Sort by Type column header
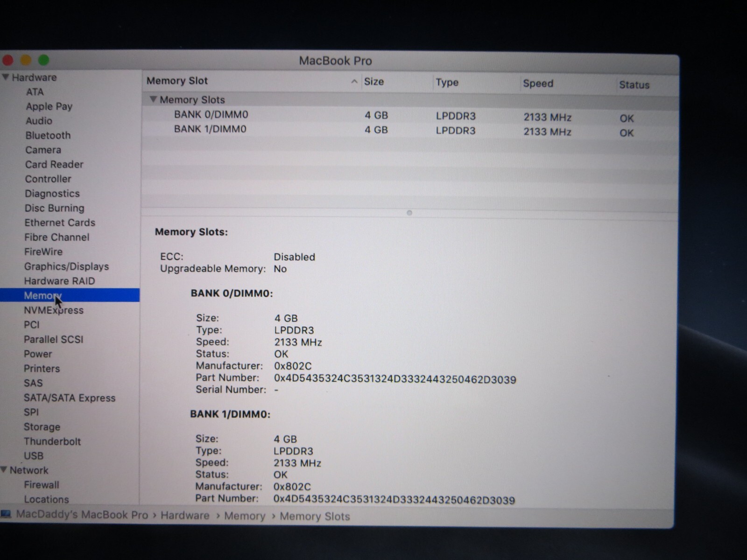 (447, 83)
